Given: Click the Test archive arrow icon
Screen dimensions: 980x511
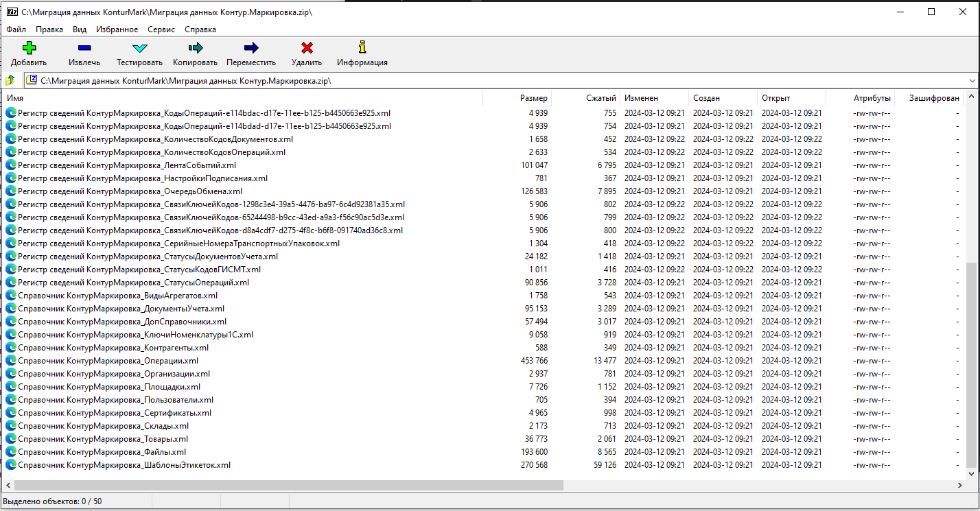Looking at the screenshot, I should tap(140, 48).
